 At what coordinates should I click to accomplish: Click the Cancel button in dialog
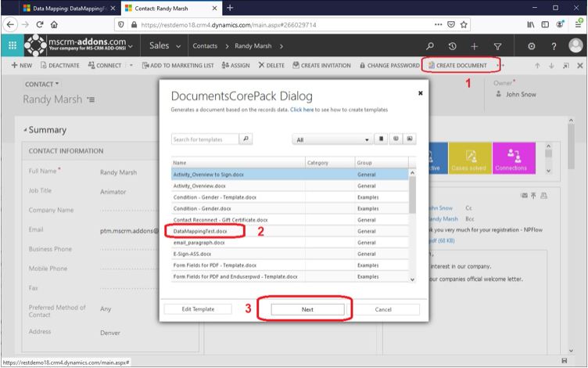(383, 309)
